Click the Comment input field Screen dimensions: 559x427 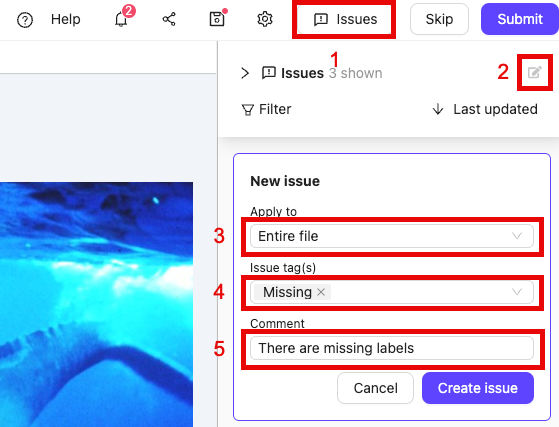pos(392,348)
